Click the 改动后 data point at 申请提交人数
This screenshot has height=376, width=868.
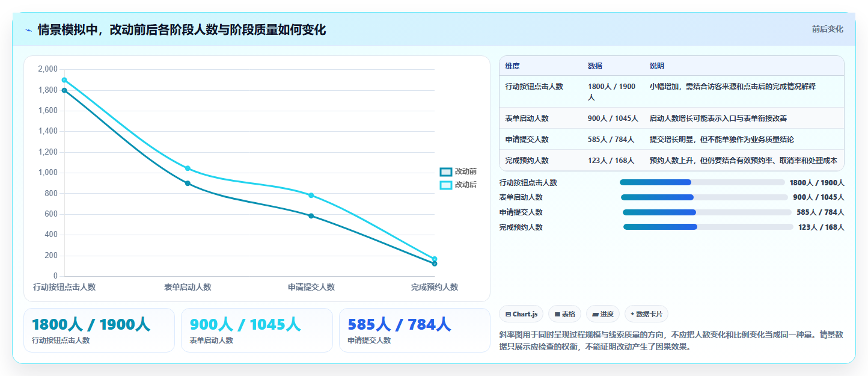click(311, 196)
